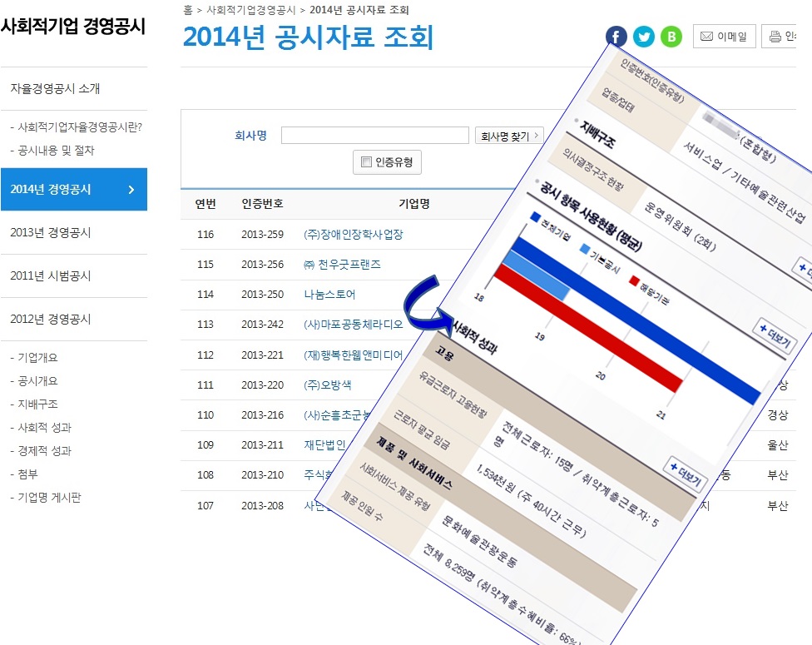812x645 pixels.
Task: Click certification number 2013-259
Action: coord(263,234)
